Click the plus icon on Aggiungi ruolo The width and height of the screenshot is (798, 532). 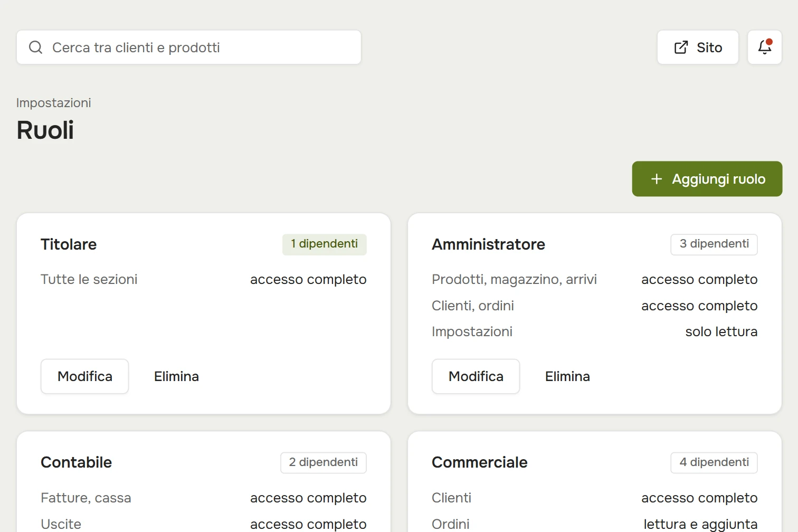[x=656, y=179]
